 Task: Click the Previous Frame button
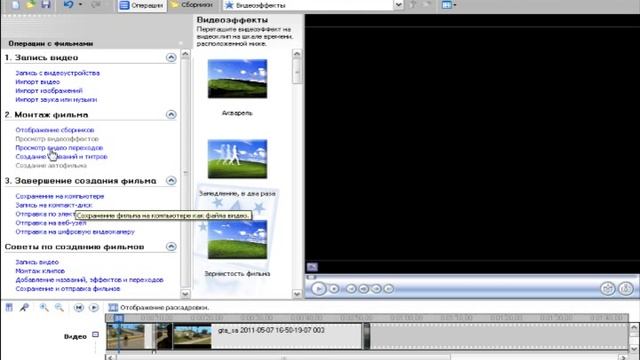(x=363, y=289)
